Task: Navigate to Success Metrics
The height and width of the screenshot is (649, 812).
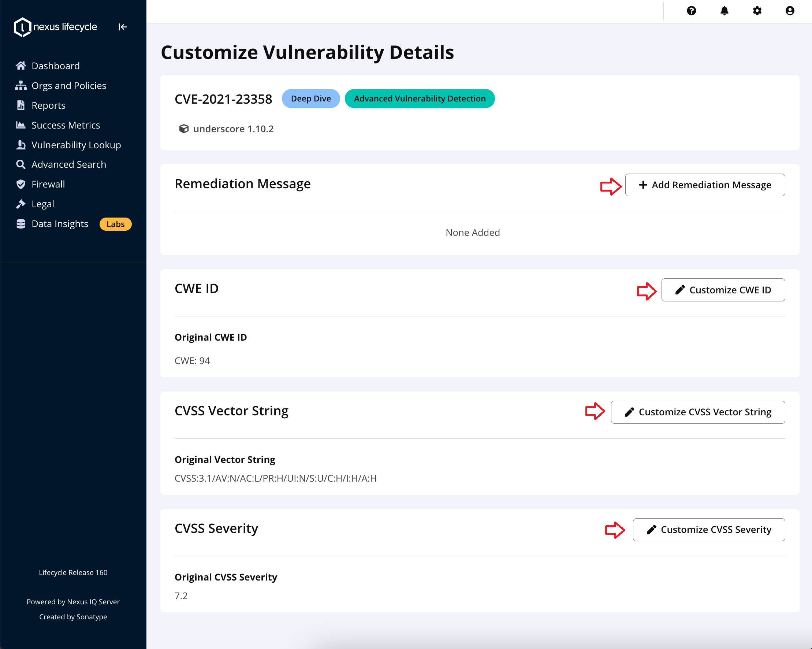Action: (66, 125)
